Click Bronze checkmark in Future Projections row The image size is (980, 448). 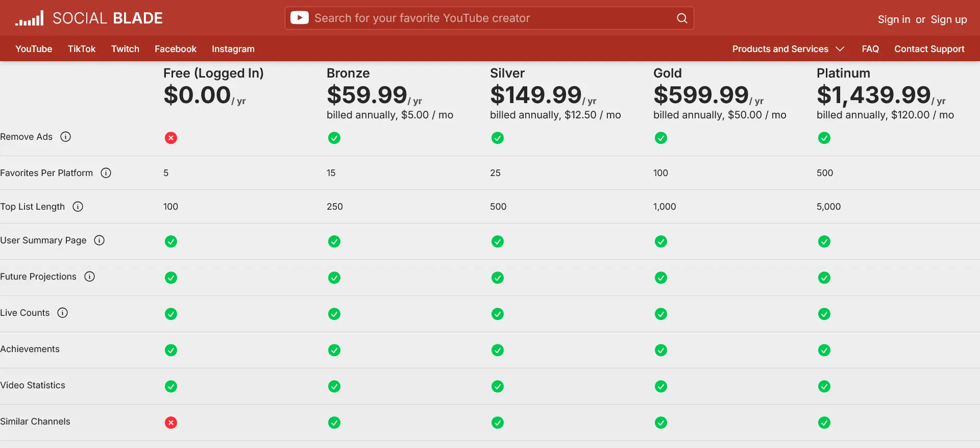point(334,278)
